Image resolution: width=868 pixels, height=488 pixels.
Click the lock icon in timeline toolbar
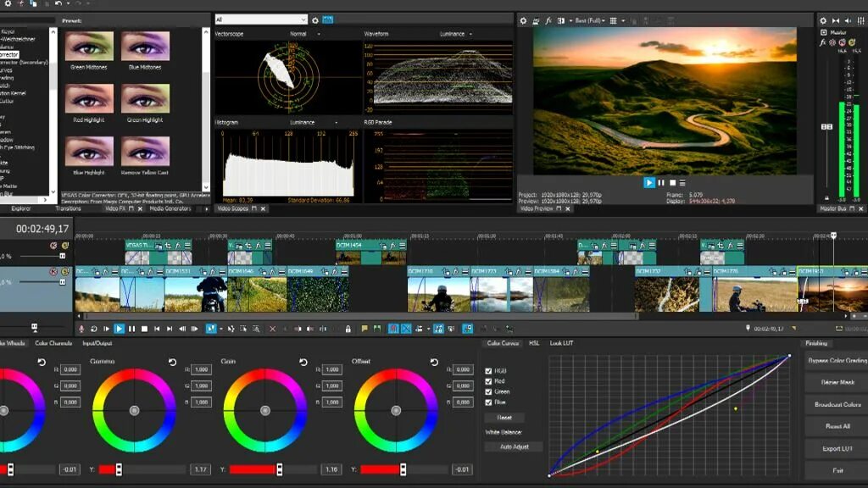348,329
